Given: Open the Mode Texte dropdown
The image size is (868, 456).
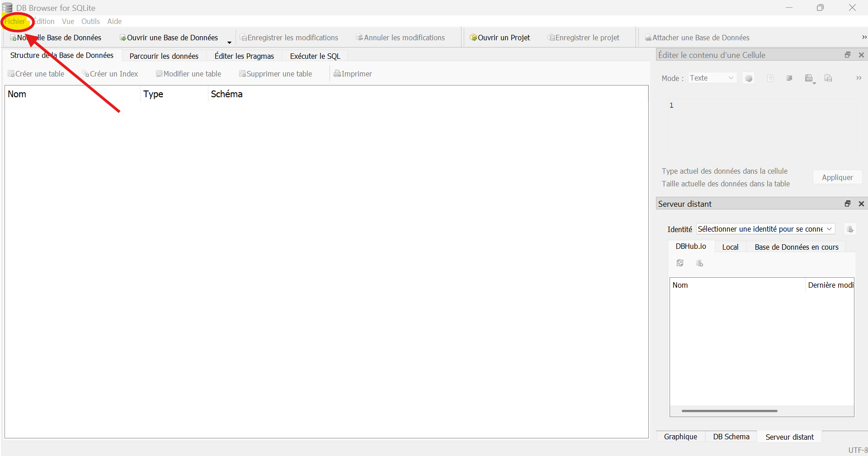Looking at the screenshot, I should (x=712, y=78).
